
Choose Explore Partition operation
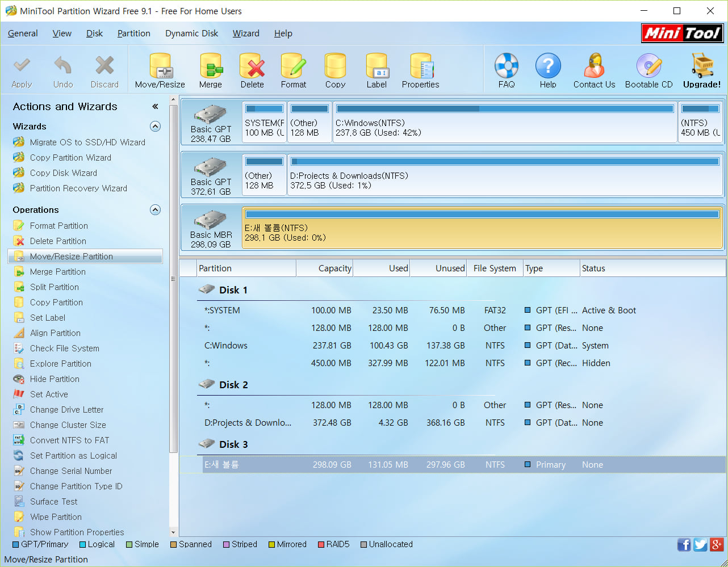[x=61, y=364]
